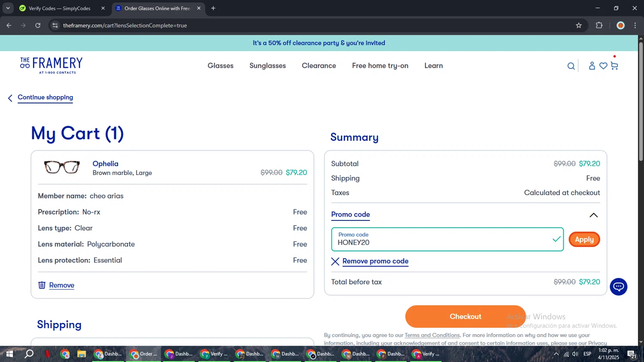Go back to the previous page
Screen dimensions: 644x362
tap(9, 25)
